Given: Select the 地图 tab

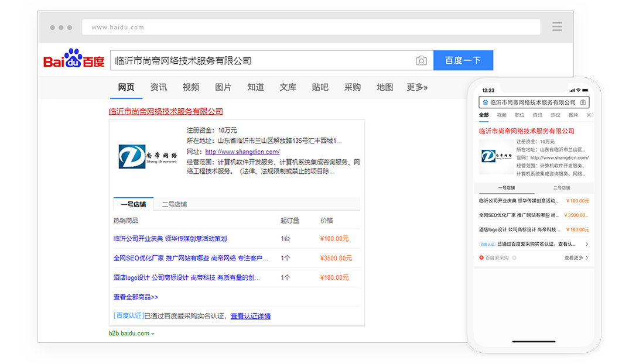Looking at the screenshot, I should pos(385,87).
